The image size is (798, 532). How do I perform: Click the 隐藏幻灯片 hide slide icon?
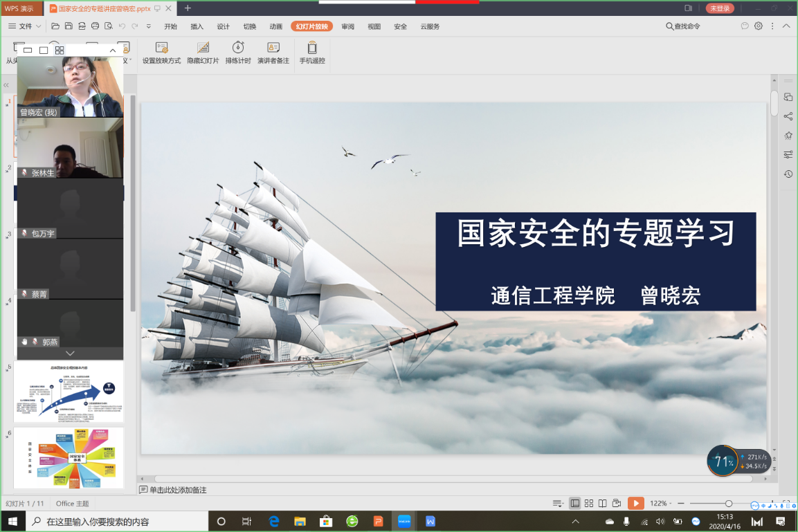click(203, 53)
